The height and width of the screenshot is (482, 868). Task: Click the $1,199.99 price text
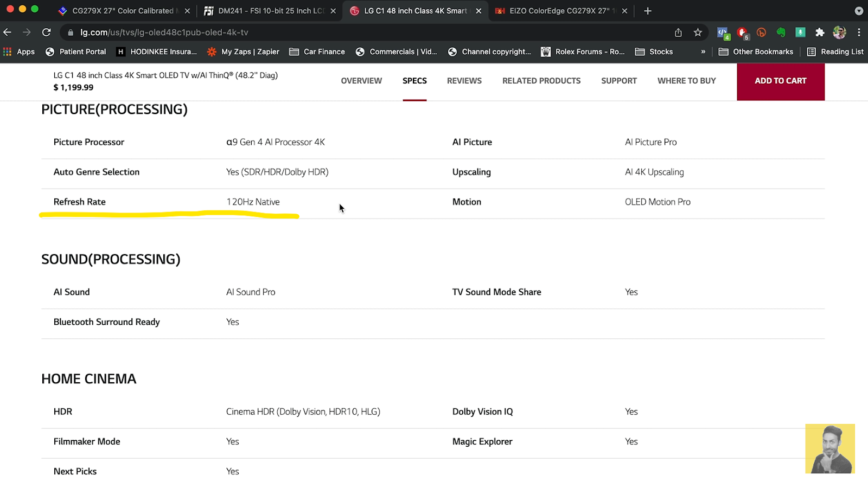click(73, 87)
